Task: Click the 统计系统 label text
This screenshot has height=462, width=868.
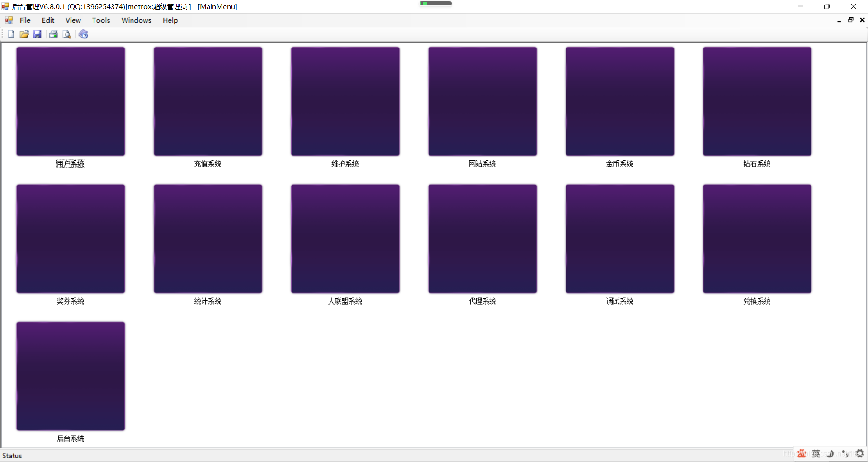Action: (208, 301)
